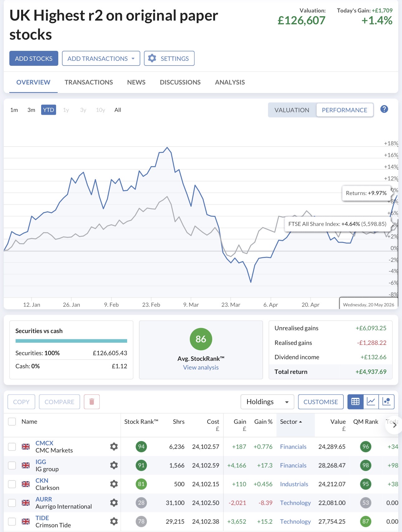Go to the Discussions tab
This screenshot has width=402, height=532.
pos(180,82)
